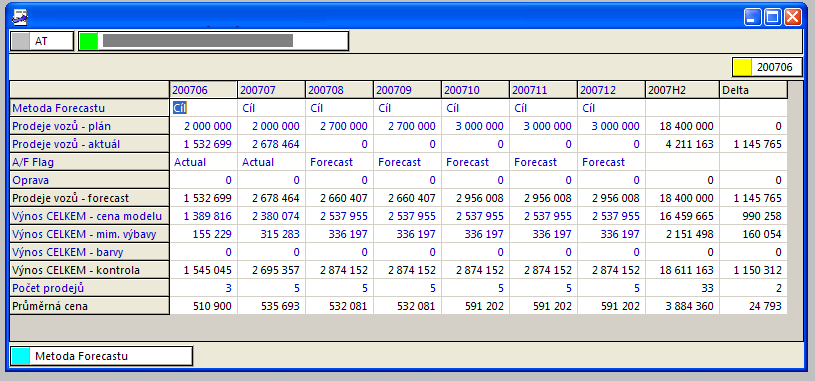Click the cyan swatch beside Metoda Forecastu
Image resolution: width=815 pixels, height=381 pixels.
(20, 356)
